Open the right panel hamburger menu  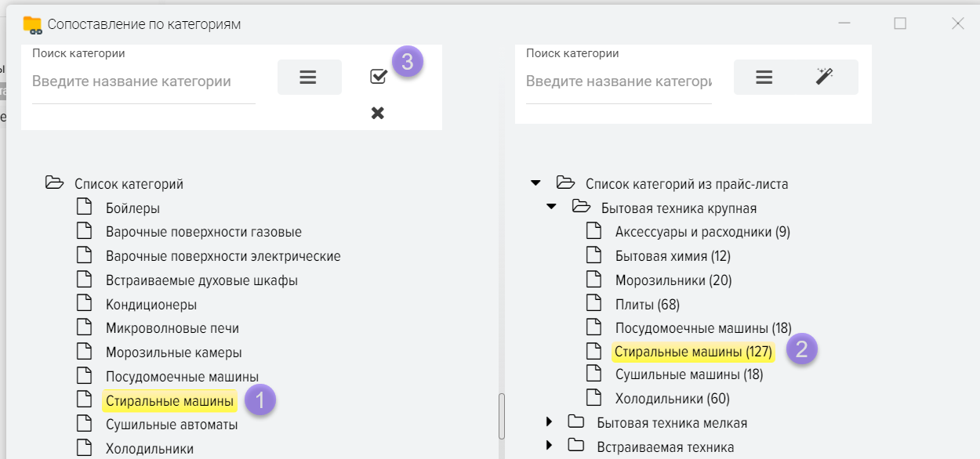click(x=764, y=78)
